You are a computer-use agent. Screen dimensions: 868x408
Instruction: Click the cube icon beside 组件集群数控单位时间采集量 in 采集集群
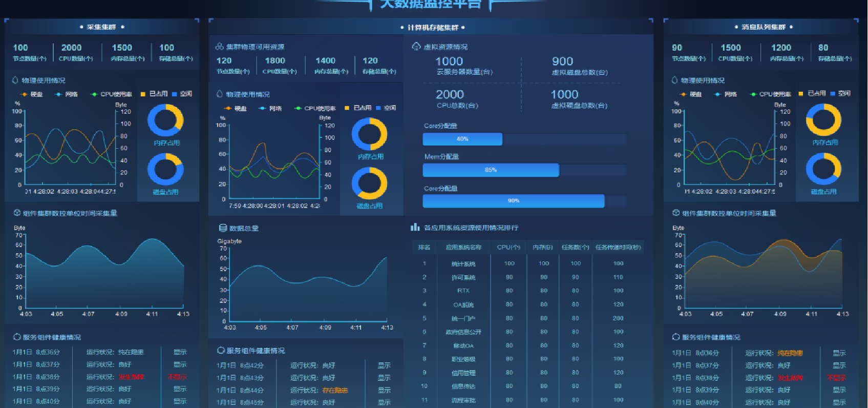[17, 213]
